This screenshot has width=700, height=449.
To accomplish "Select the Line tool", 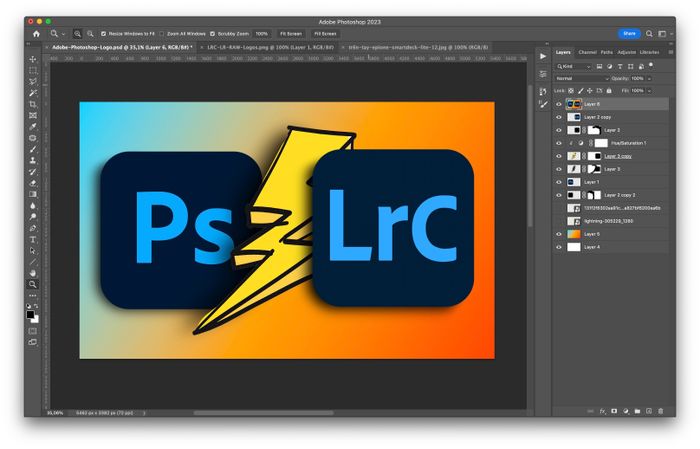I will 33,262.
